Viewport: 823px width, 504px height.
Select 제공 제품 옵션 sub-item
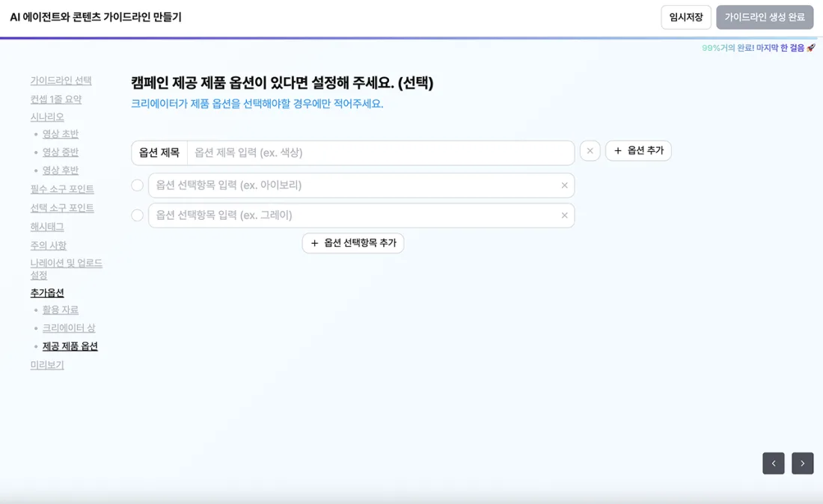(70, 346)
